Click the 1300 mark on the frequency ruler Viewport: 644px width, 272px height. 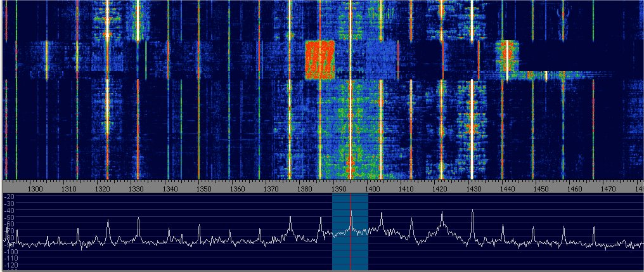[35, 188]
